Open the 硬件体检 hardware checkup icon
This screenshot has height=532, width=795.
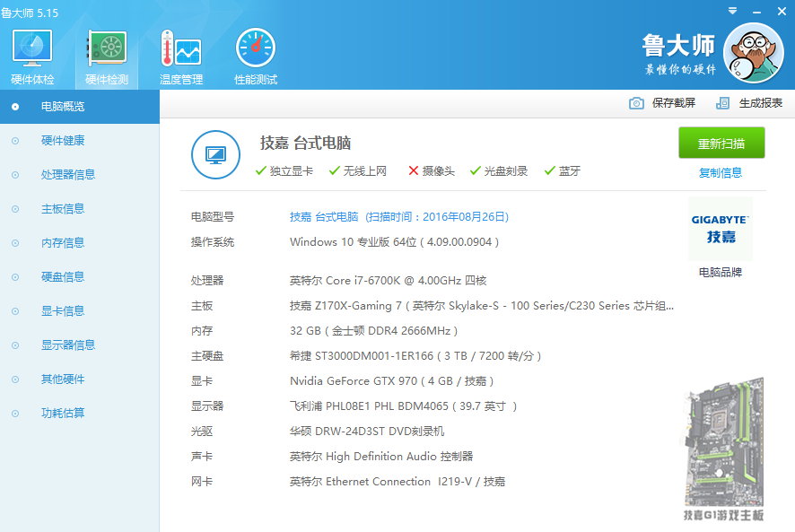coord(32,57)
